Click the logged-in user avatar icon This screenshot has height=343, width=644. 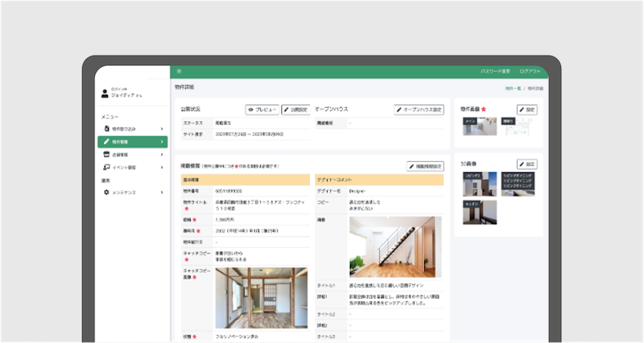(105, 93)
